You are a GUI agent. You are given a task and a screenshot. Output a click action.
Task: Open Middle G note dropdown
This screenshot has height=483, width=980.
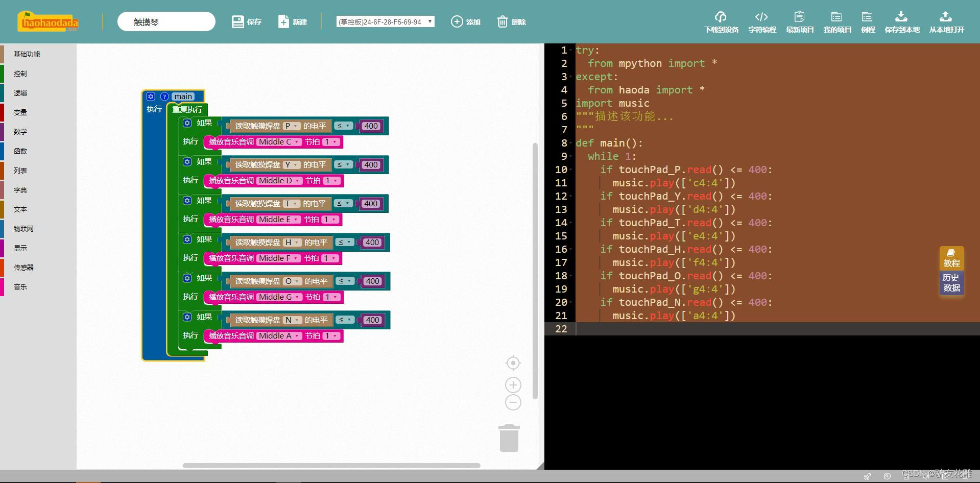coord(279,297)
